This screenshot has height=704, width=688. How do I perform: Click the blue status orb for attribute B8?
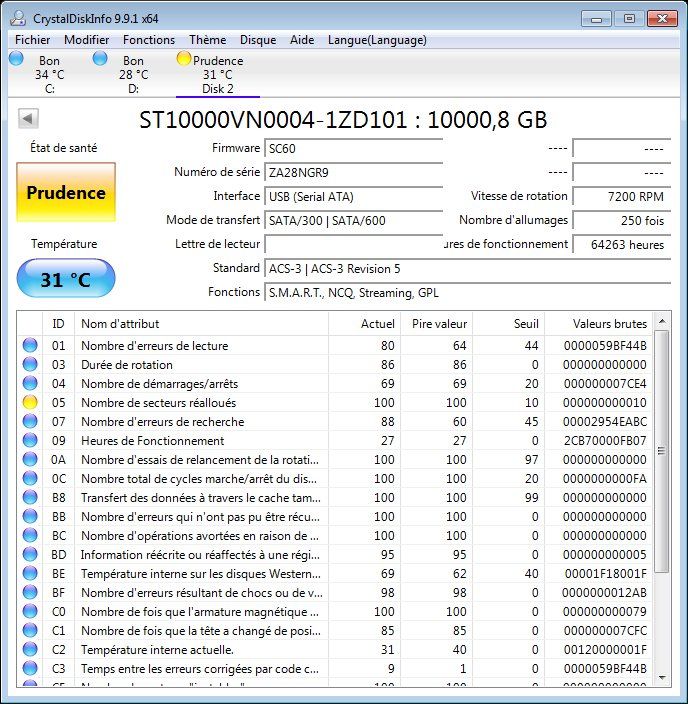point(30,497)
